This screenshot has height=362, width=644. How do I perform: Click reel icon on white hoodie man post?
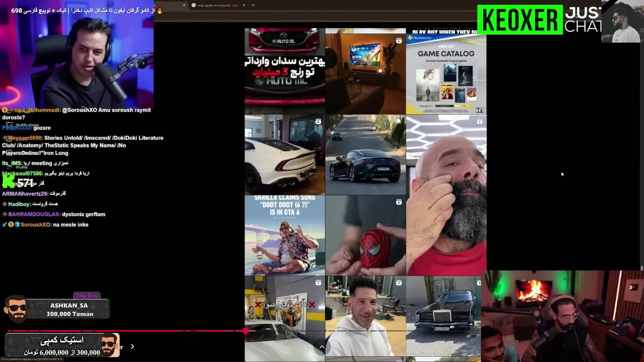click(x=398, y=283)
